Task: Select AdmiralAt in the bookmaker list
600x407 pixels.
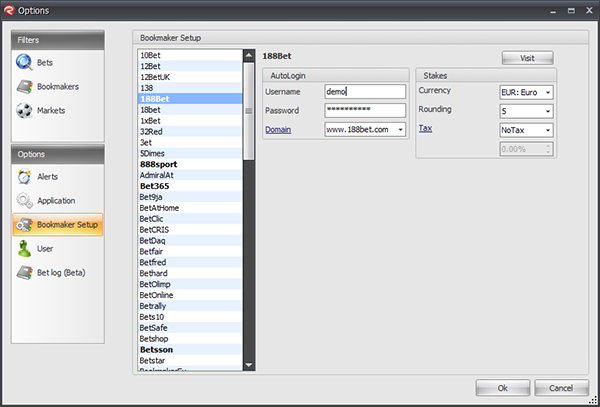Action: tap(190, 175)
